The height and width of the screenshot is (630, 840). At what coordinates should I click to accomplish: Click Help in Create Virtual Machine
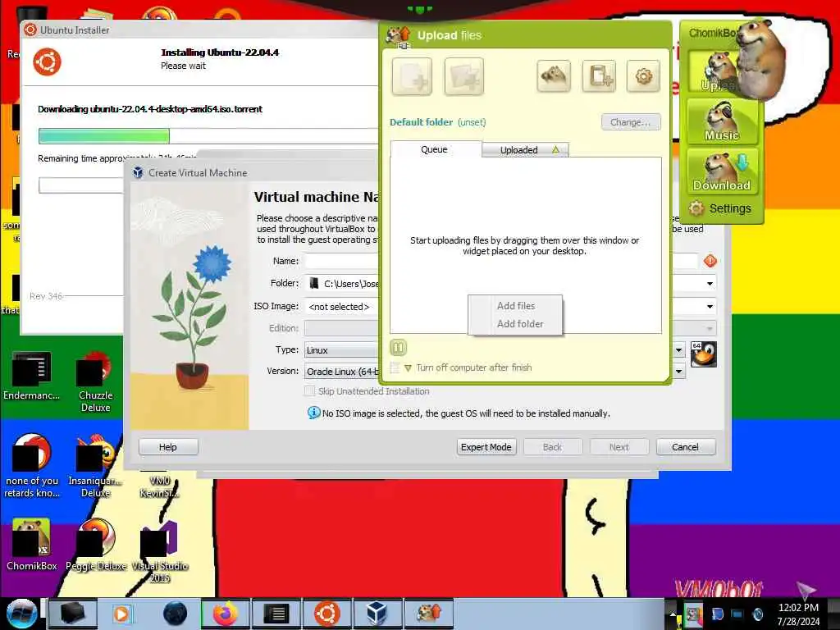[167, 447]
